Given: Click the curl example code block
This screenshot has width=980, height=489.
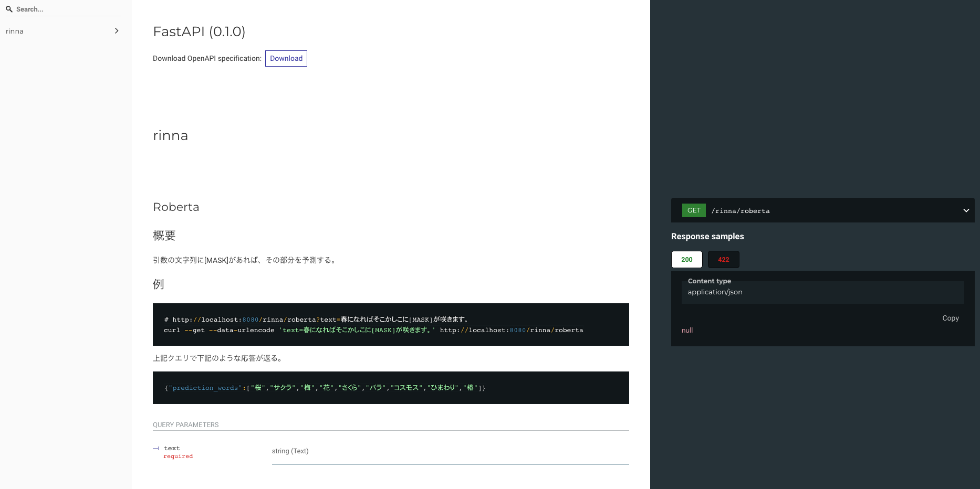Looking at the screenshot, I should pyautogui.click(x=373, y=324).
